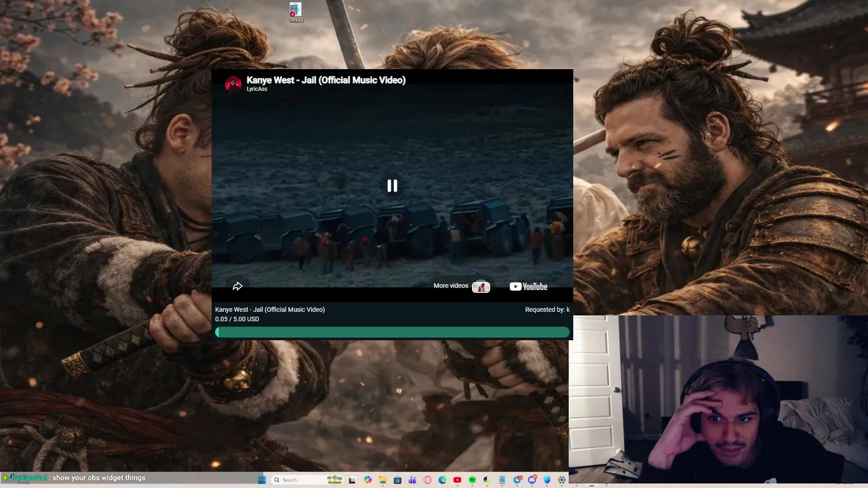The image size is (868, 488).
Task: Open Settings gear in the taskbar
Action: point(561,480)
